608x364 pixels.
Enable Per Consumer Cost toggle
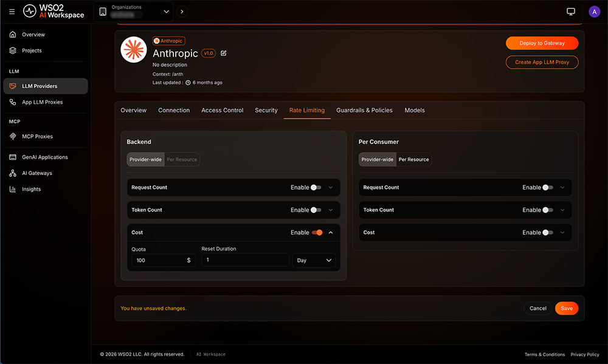pyautogui.click(x=548, y=233)
